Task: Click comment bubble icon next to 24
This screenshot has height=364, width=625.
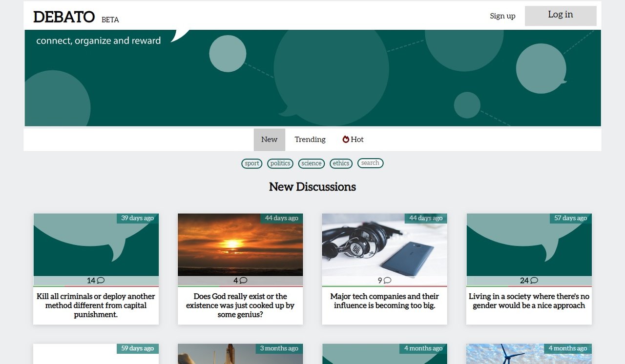Action: [x=534, y=280]
